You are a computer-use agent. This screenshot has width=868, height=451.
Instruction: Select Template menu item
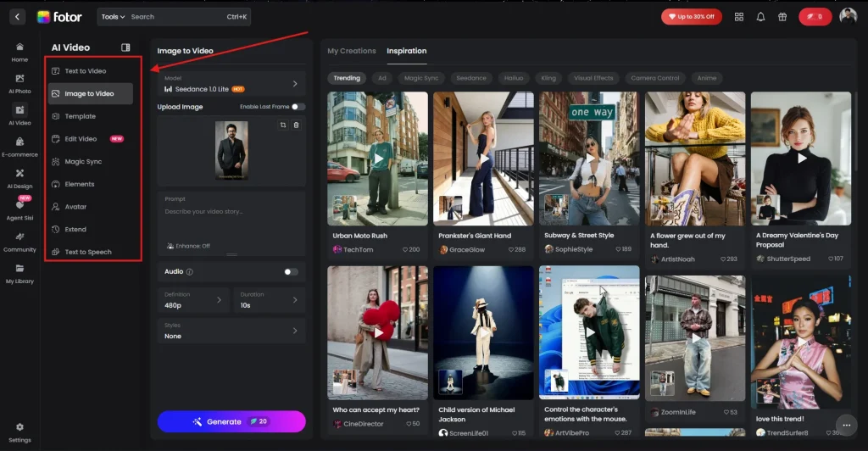[x=90, y=116]
